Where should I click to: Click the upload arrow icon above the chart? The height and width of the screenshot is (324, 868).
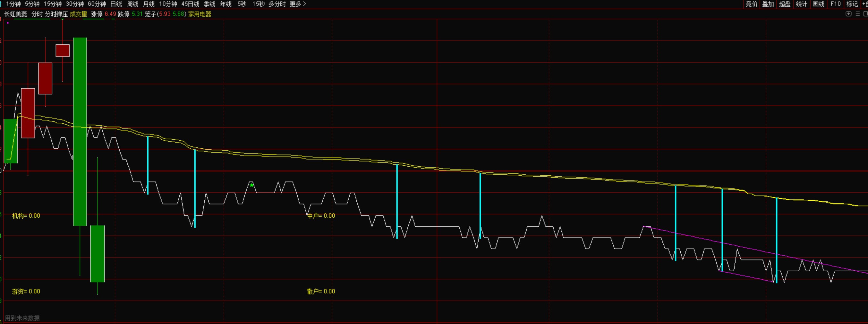pos(848,14)
